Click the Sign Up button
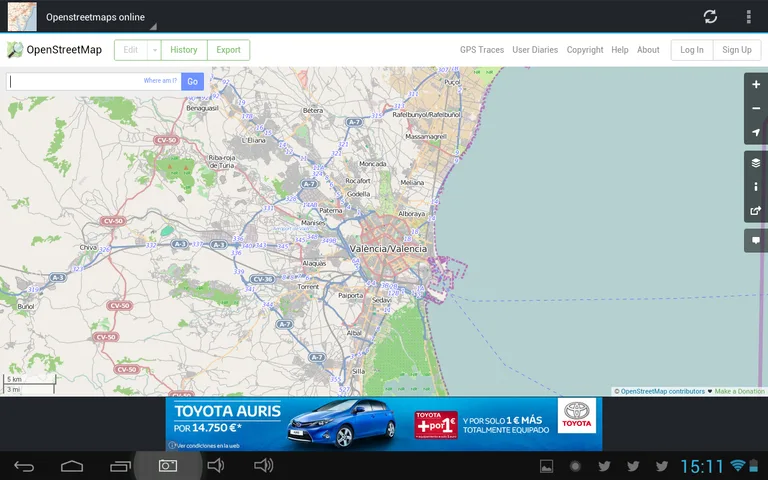Viewport: 768px width, 480px height. pos(737,50)
